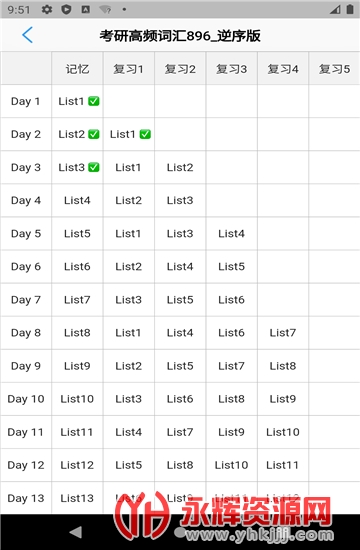Tap the Wi-Fi icon in status bar
Image resolution: width=360 pixels, height=550 pixels.
[x=105, y=9]
